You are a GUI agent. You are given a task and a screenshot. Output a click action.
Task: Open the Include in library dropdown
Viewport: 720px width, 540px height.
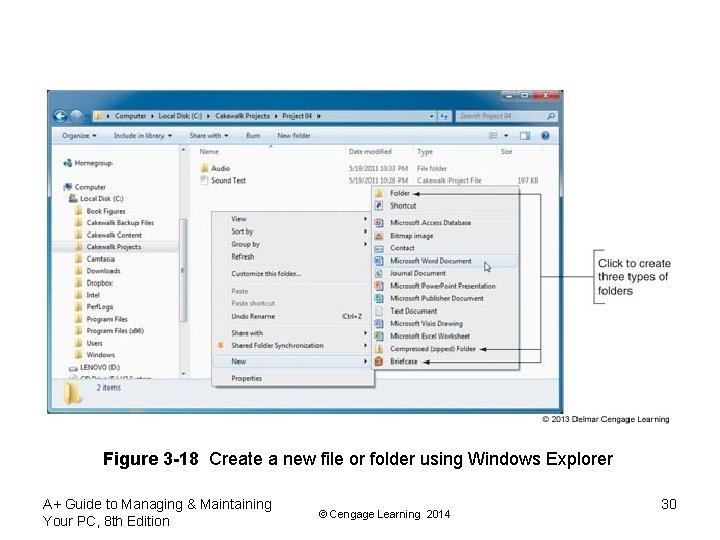[142, 135]
